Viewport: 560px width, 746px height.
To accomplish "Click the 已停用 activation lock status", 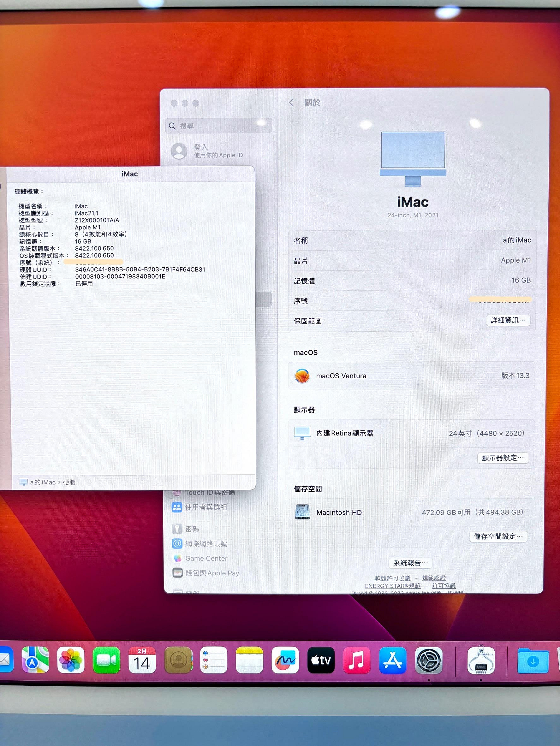I will click(84, 284).
